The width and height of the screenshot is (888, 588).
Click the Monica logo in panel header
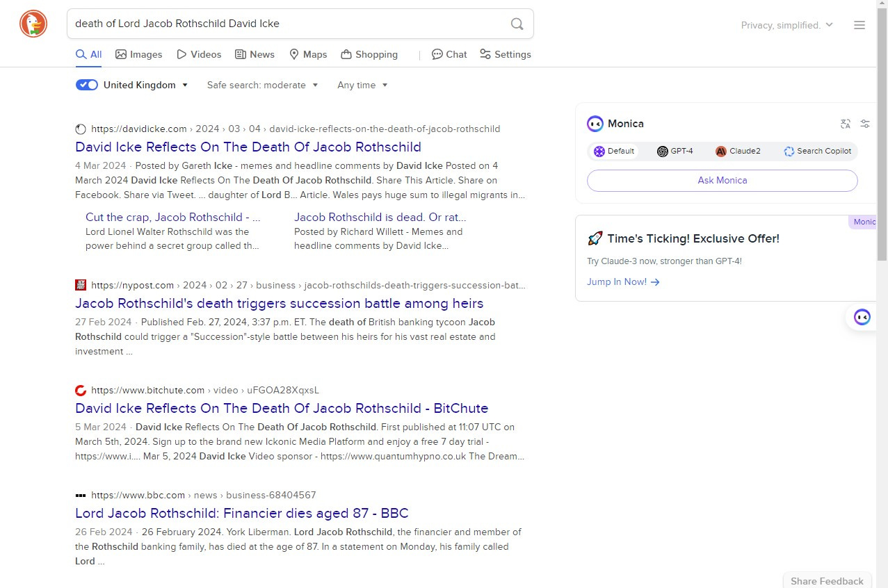[595, 124]
